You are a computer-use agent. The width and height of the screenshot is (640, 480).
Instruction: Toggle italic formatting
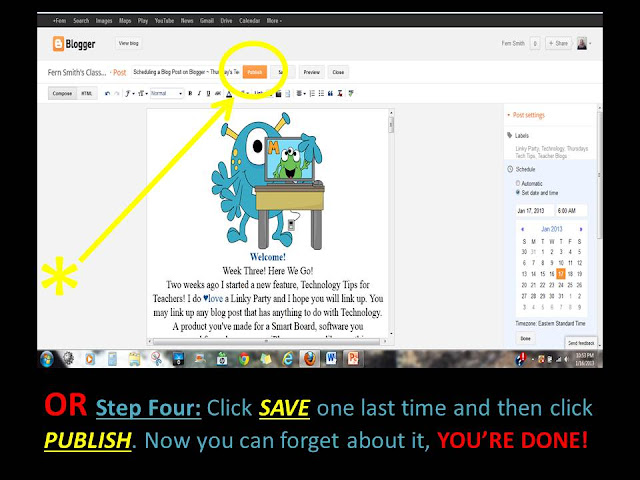pyautogui.click(x=199, y=93)
